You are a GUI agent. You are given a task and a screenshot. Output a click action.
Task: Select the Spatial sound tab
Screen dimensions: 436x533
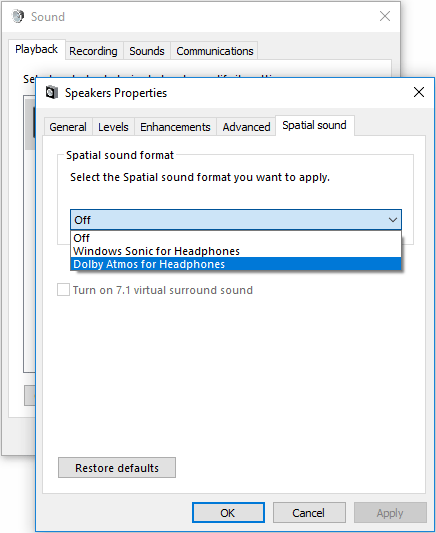315,125
